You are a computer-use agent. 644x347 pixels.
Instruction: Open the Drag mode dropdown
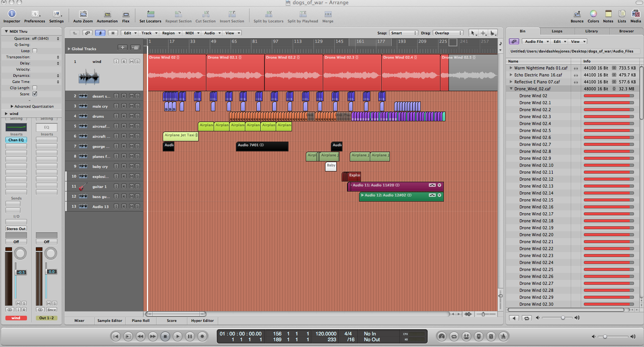tap(448, 33)
